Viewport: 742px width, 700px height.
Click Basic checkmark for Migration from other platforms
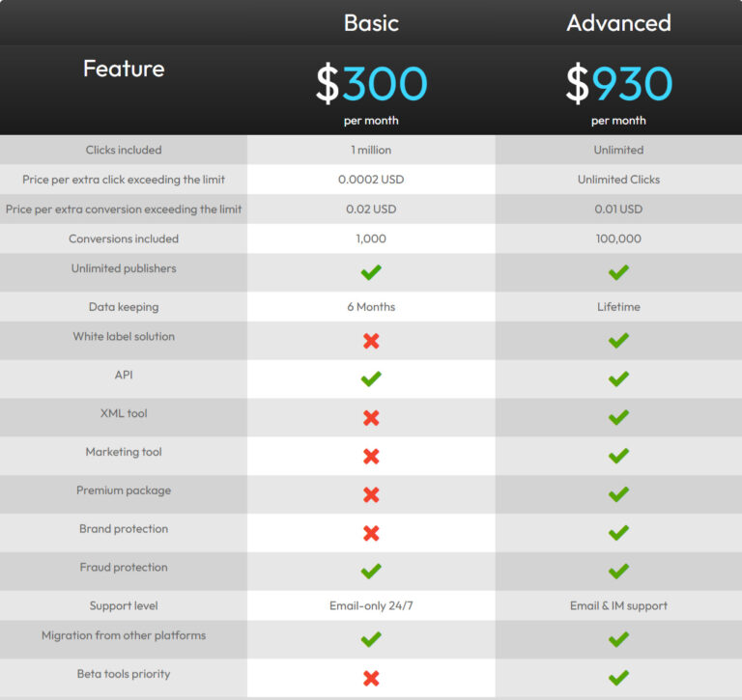(x=371, y=639)
